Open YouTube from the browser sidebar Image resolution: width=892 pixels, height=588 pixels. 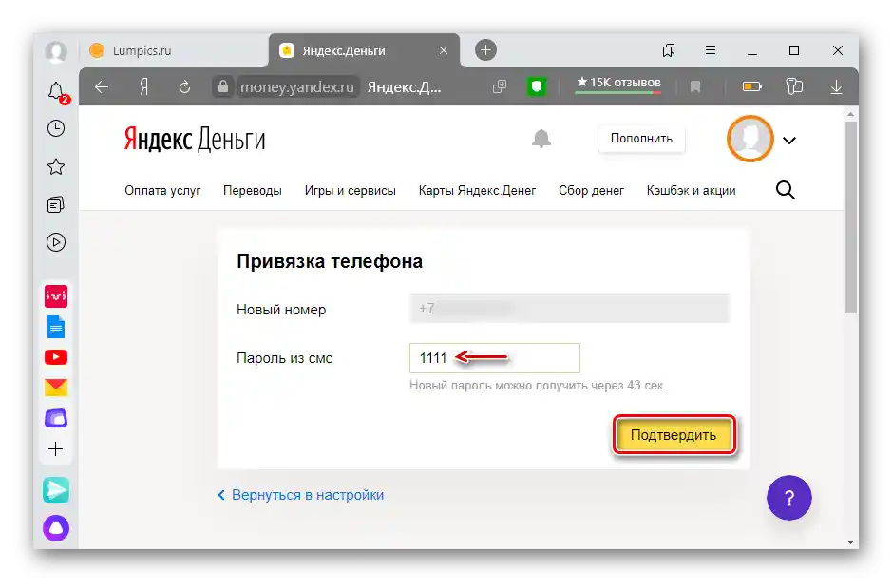pos(55,356)
